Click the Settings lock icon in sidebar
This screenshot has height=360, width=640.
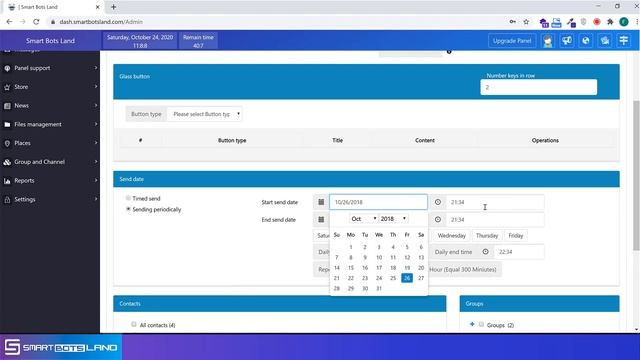[7, 200]
